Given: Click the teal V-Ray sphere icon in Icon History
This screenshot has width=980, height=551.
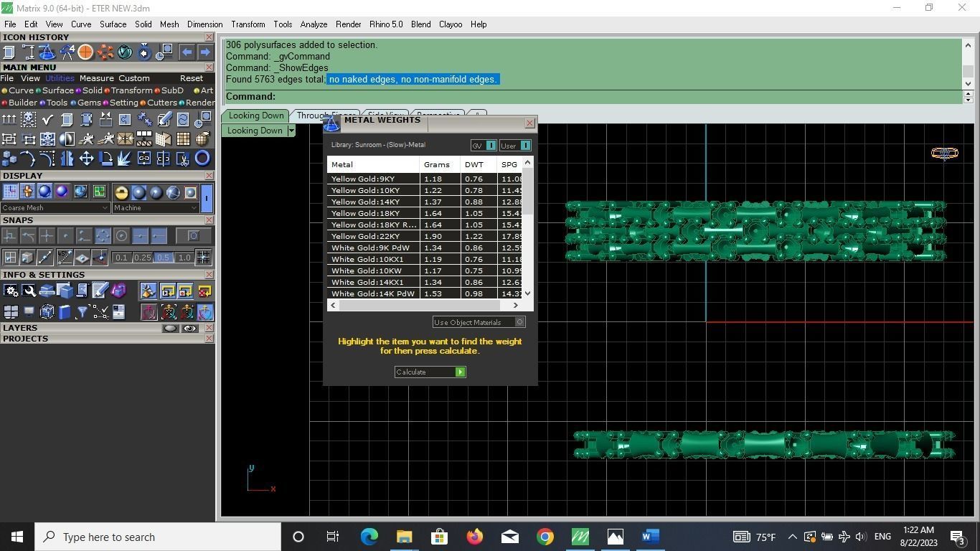Looking at the screenshot, I should click(x=124, y=52).
